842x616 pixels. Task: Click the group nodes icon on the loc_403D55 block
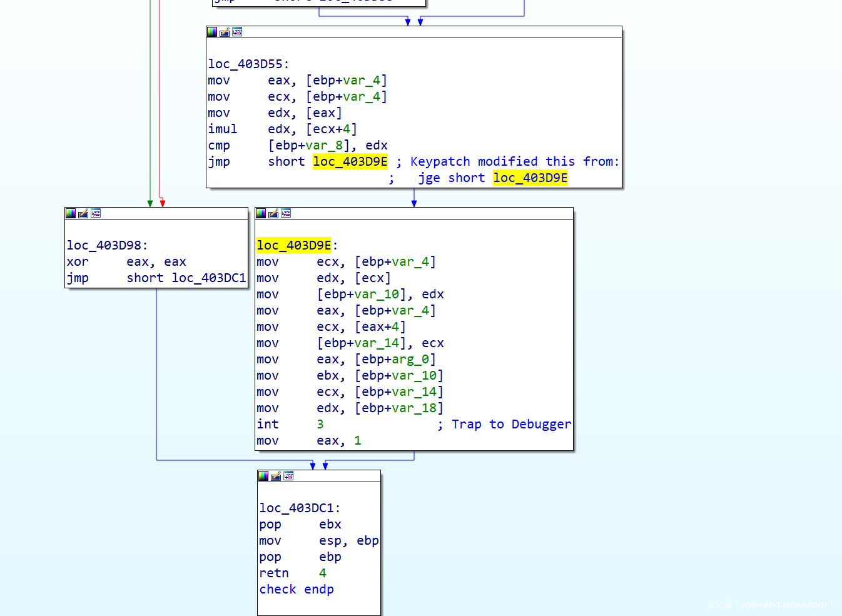point(237,32)
